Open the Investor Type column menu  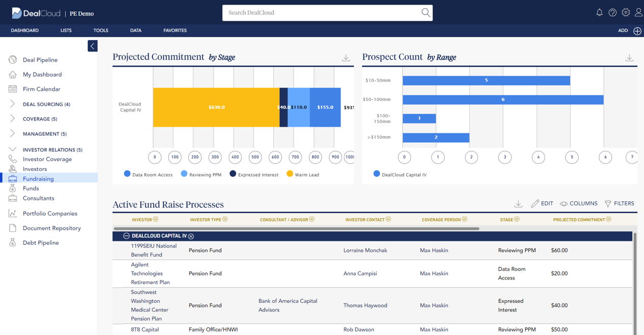225,219
